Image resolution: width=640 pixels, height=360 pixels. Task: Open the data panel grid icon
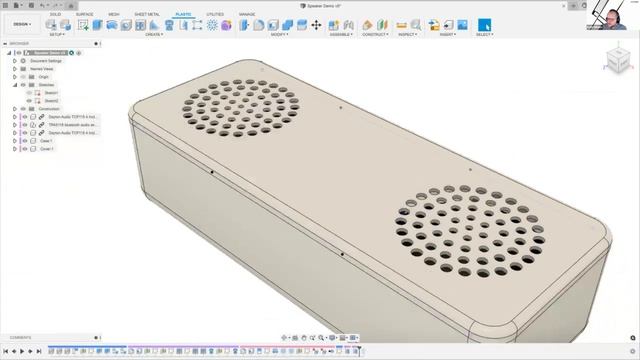(x=5, y=5)
